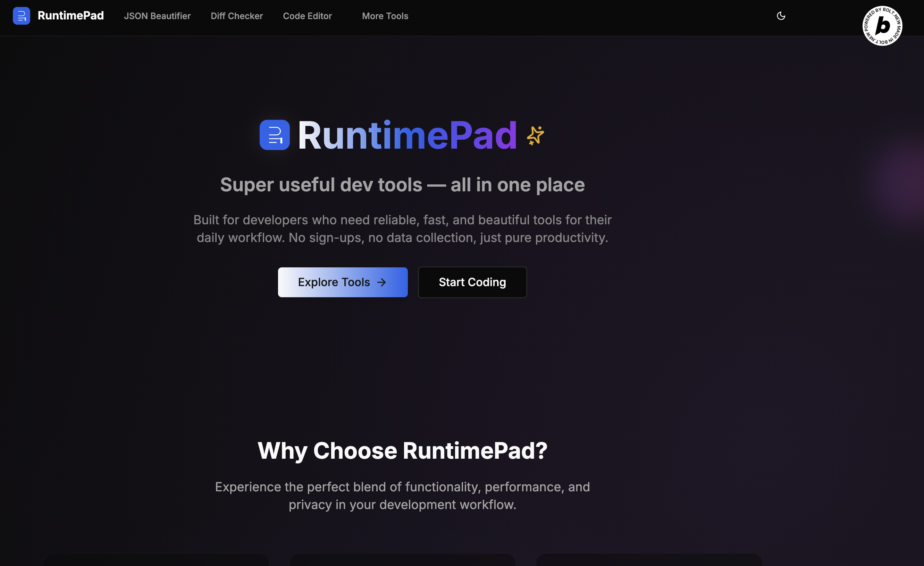
Task: Open the JSON Beautifier tool
Action: [x=157, y=16]
